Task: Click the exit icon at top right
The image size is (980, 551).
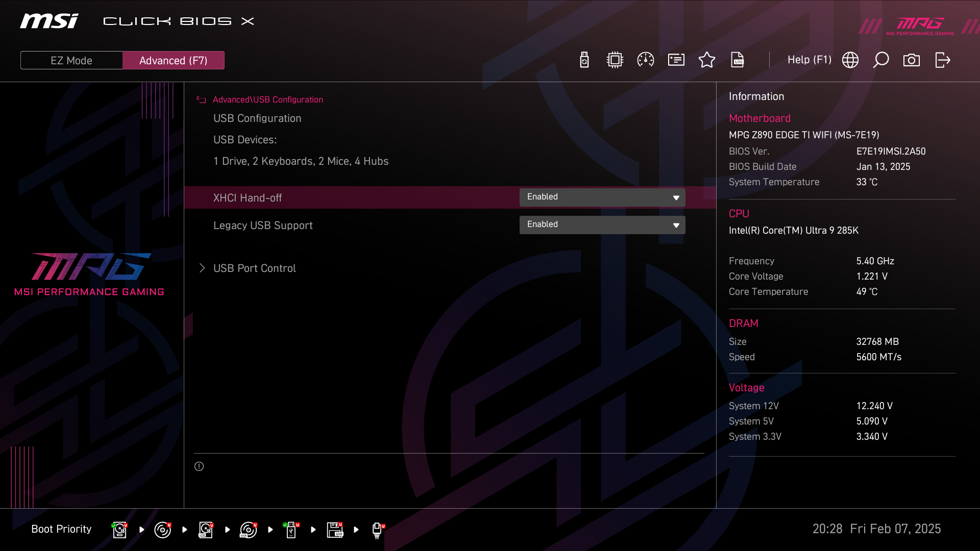Action: (x=942, y=60)
